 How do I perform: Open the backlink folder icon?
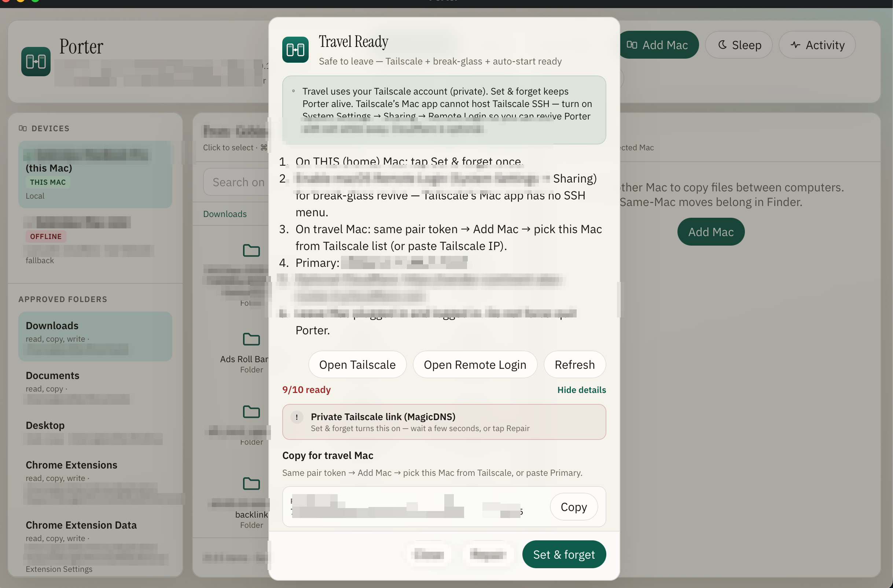[x=251, y=483]
